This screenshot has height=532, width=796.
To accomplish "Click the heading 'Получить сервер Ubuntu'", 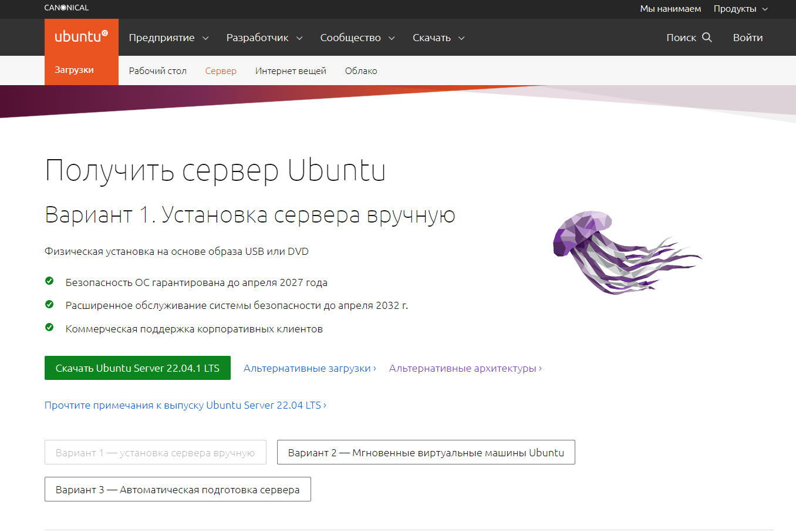I will [x=215, y=171].
